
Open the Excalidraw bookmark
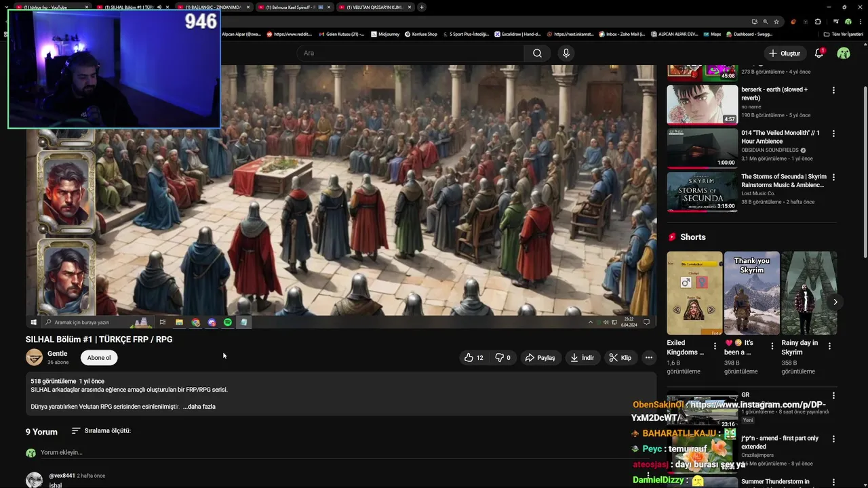pyautogui.click(x=517, y=34)
